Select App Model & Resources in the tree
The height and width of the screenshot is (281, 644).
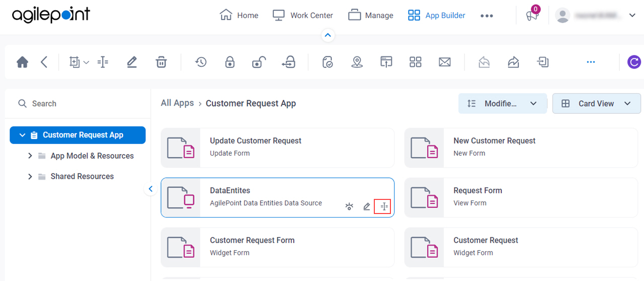click(92, 156)
